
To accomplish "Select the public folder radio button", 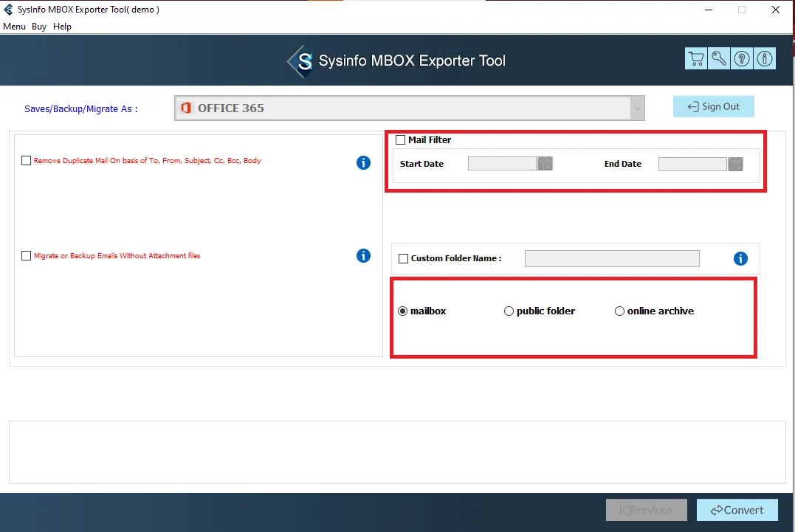I will tap(509, 311).
